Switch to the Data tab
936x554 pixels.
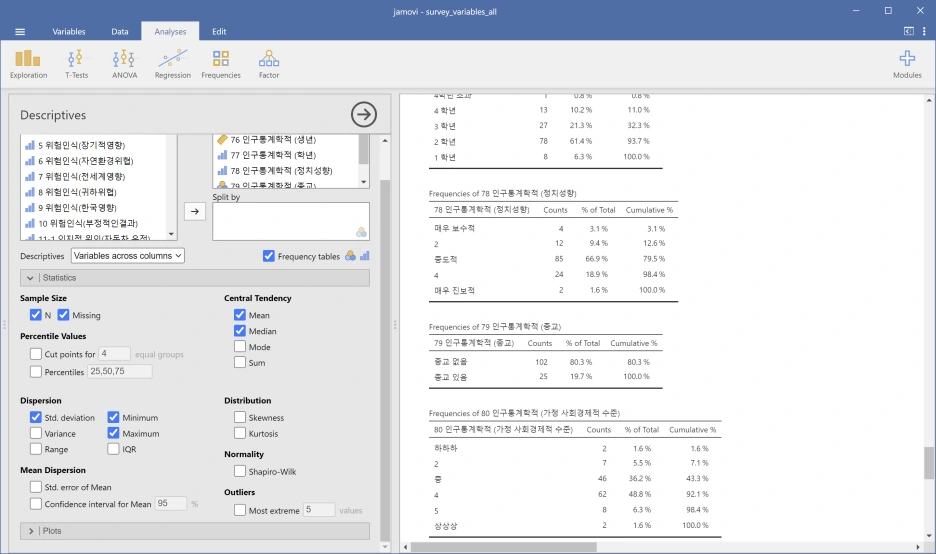tap(119, 32)
